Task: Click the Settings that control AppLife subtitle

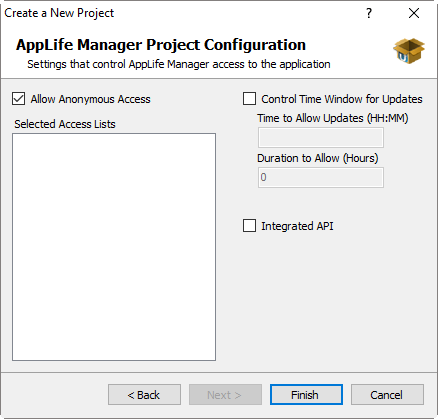Action: pos(179,64)
